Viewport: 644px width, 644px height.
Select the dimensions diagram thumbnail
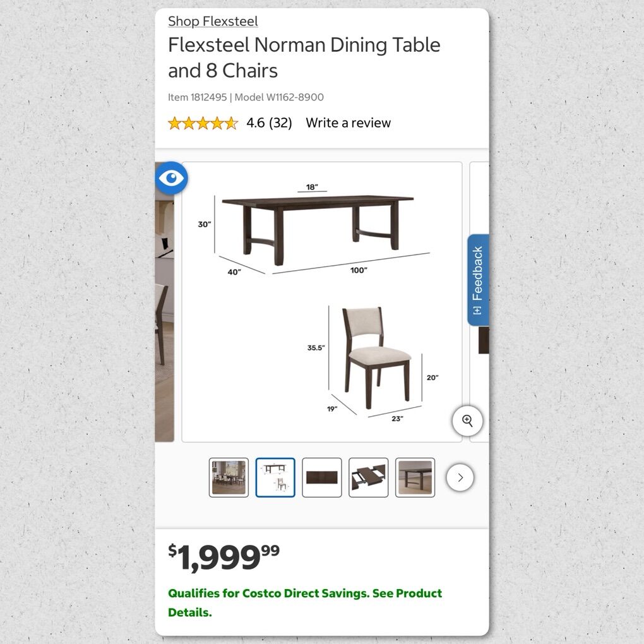click(x=275, y=477)
